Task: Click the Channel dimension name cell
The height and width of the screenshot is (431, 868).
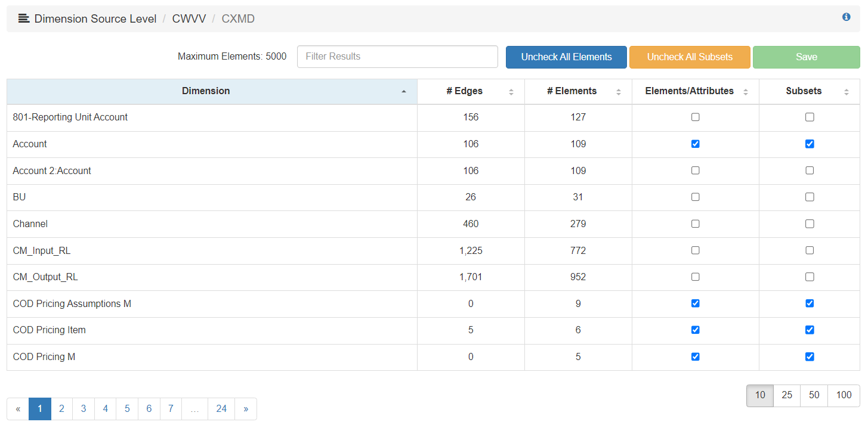Action: coord(212,224)
